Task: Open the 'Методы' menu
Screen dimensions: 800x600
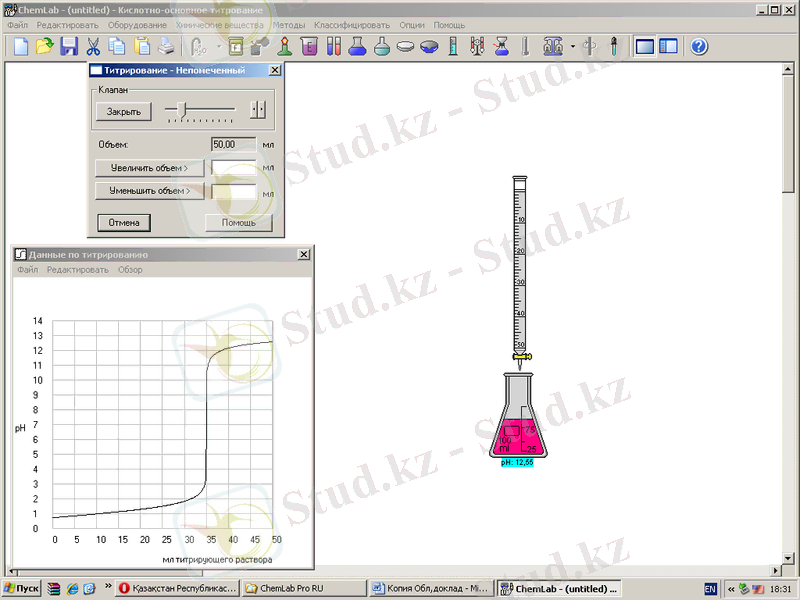Action: [x=289, y=24]
